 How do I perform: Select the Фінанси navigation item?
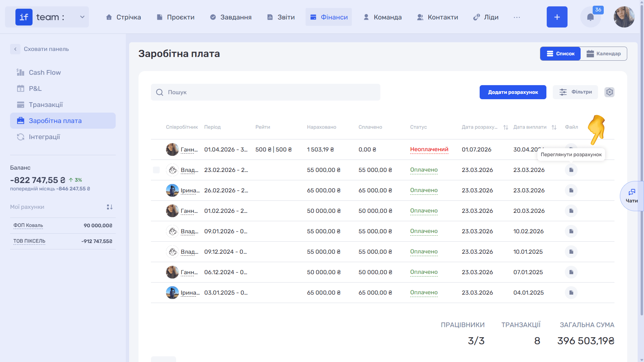coord(329,17)
